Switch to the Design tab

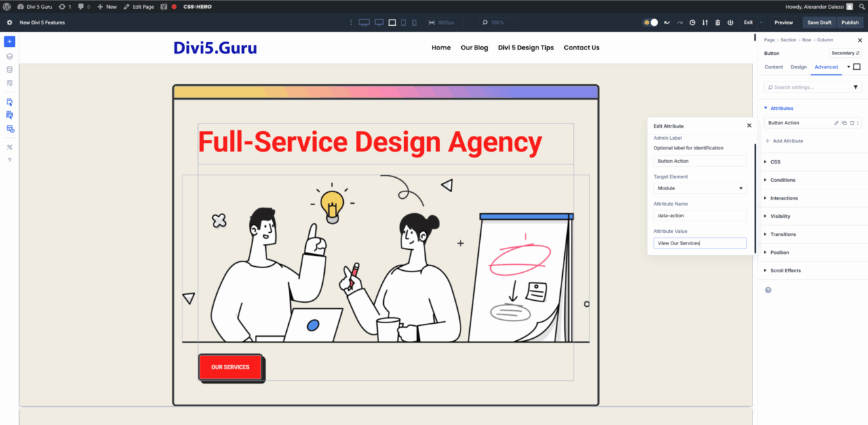799,67
